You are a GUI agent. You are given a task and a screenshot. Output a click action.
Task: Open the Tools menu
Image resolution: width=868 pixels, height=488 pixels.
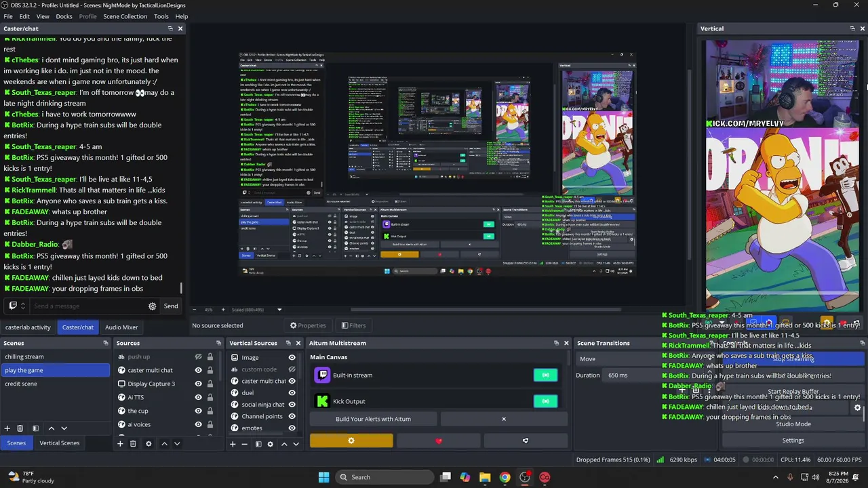point(161,16)
